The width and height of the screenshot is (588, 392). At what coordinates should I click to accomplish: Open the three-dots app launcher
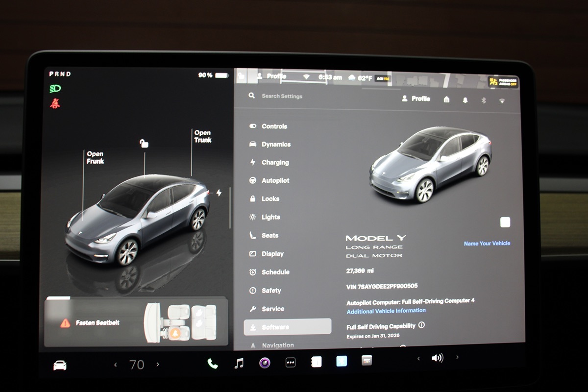[x=291, y=363]
